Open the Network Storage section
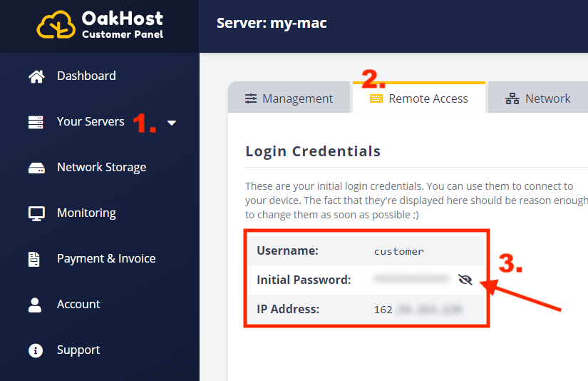 tap(101, 168)
